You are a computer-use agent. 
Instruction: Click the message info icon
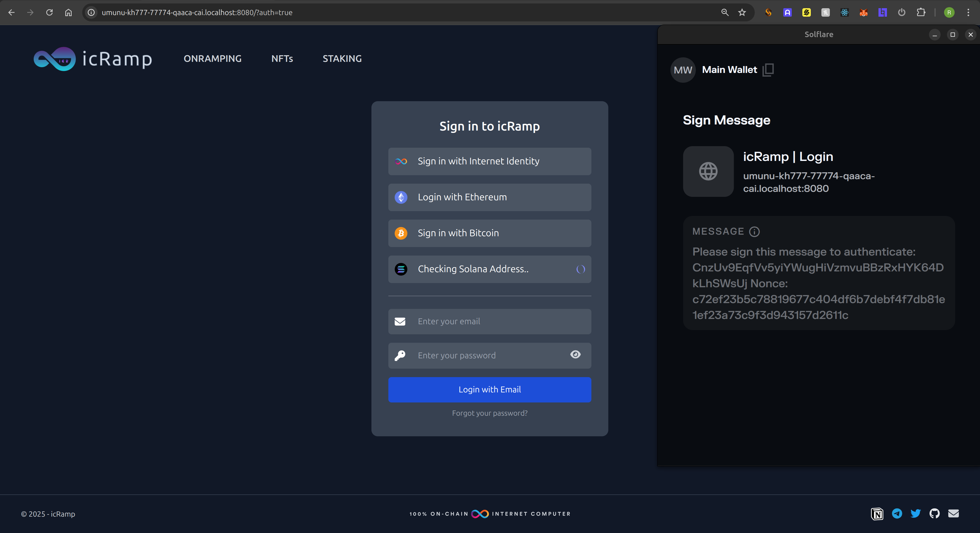pos(754,231)
